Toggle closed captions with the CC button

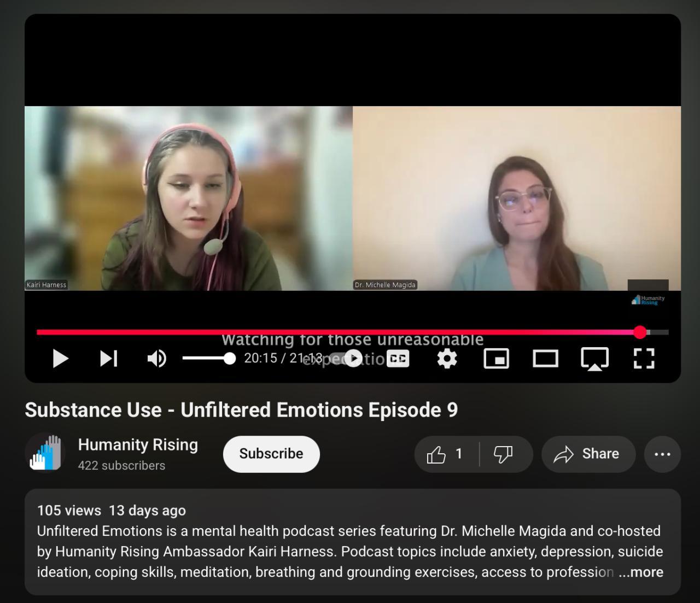point(398,359)
